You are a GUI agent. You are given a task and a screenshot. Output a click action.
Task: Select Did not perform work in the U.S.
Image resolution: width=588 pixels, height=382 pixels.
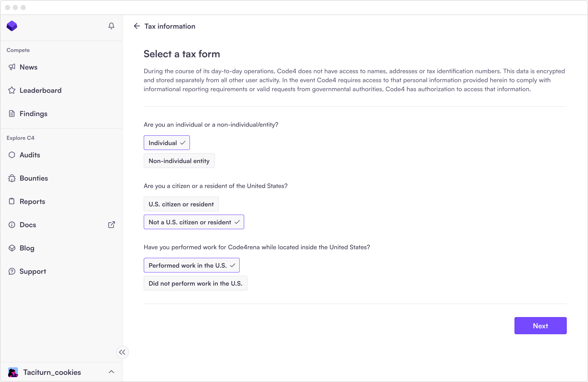[x=195, y=283]
